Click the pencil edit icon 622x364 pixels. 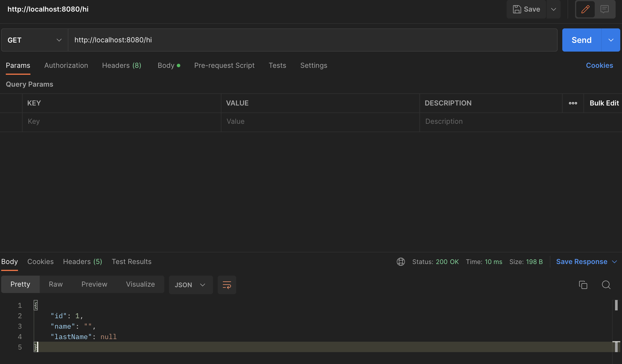click(x=585, y=9)
